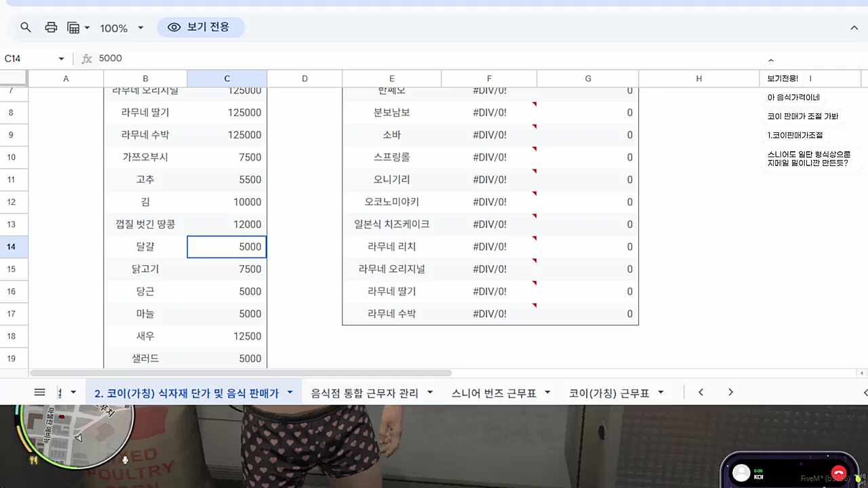Click the formula bar showing 5000
This screenshot has height=488, width=868.
pos(407,59)
